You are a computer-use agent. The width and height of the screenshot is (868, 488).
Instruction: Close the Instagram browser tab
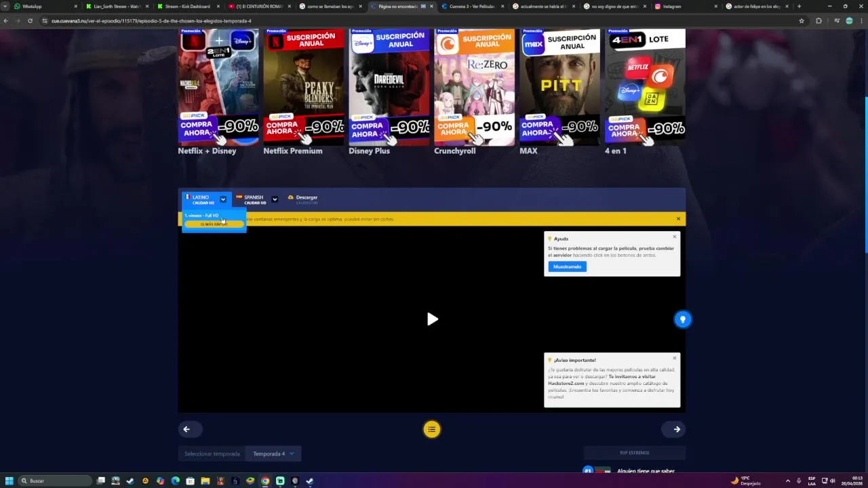tap(716, 6)
